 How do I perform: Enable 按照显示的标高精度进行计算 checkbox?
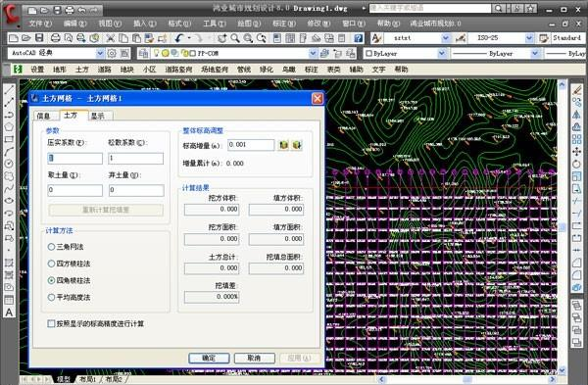click(51, 323)
